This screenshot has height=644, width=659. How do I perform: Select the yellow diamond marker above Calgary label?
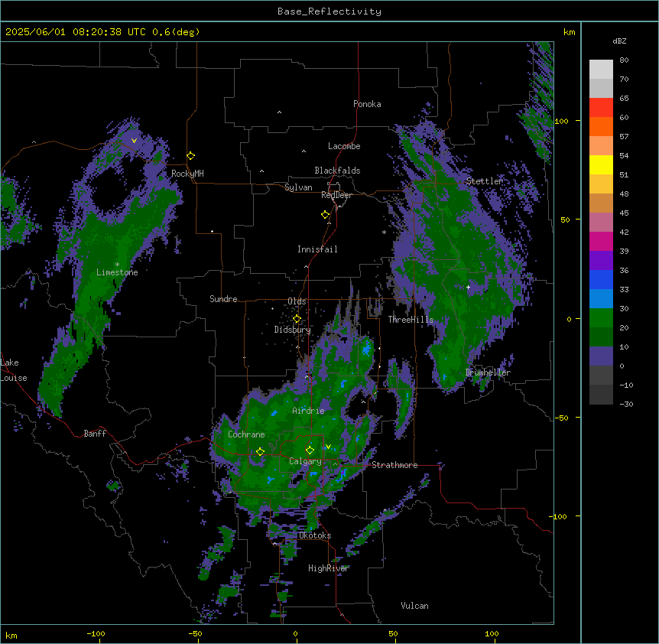pyautogui.click(x=310, y=450)
